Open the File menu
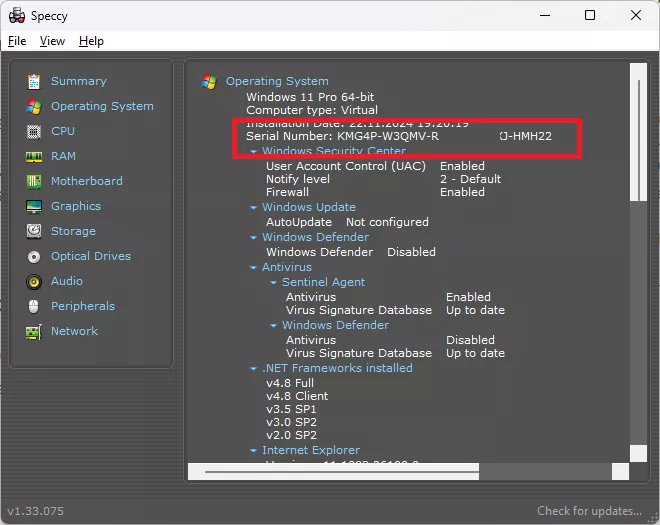660x525 pixels. pyautogui.click(x=17, y=41)
